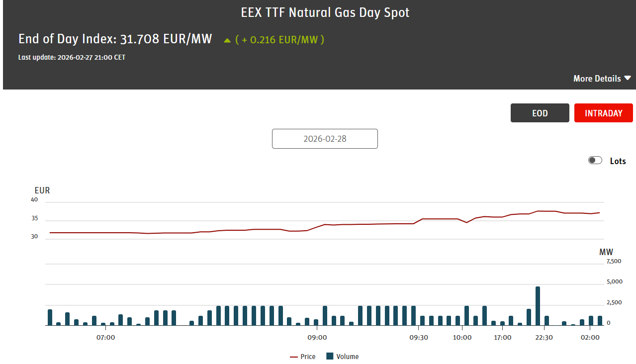Click the 07:00 time axis label
This screenshot has width=636, height=364.
[106, 338]
